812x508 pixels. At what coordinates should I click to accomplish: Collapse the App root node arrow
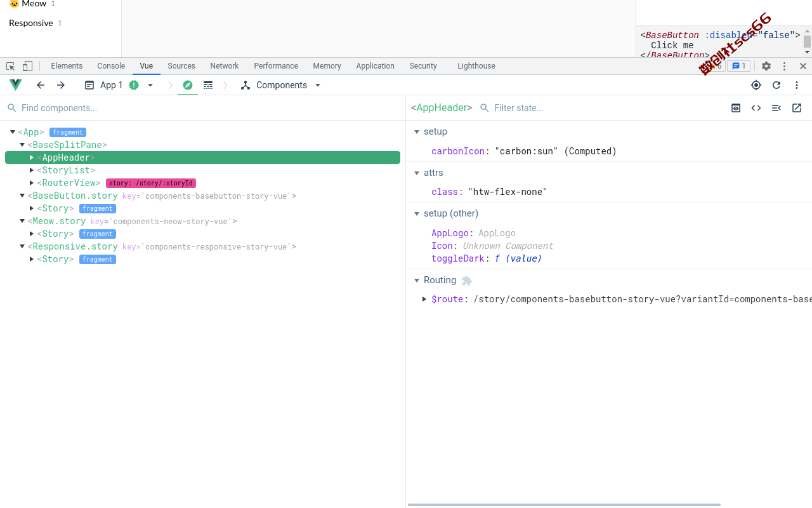click(x=13, y=132)
